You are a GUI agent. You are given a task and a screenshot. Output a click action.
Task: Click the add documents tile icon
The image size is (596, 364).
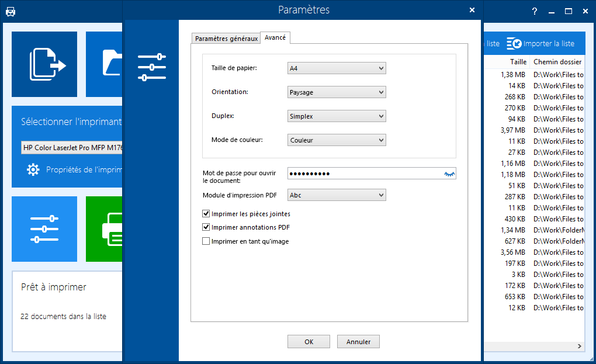pos(44,64)
